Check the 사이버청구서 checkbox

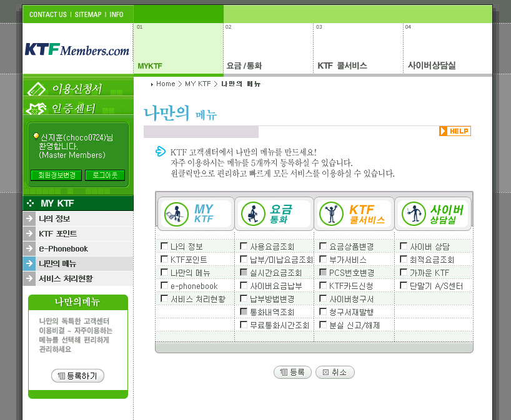[323, 298]
